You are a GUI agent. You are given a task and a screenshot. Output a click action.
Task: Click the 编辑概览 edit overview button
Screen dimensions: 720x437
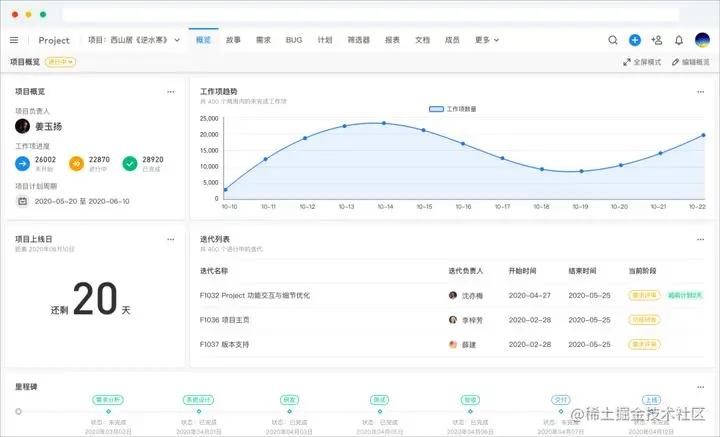(x=691, y=62)
